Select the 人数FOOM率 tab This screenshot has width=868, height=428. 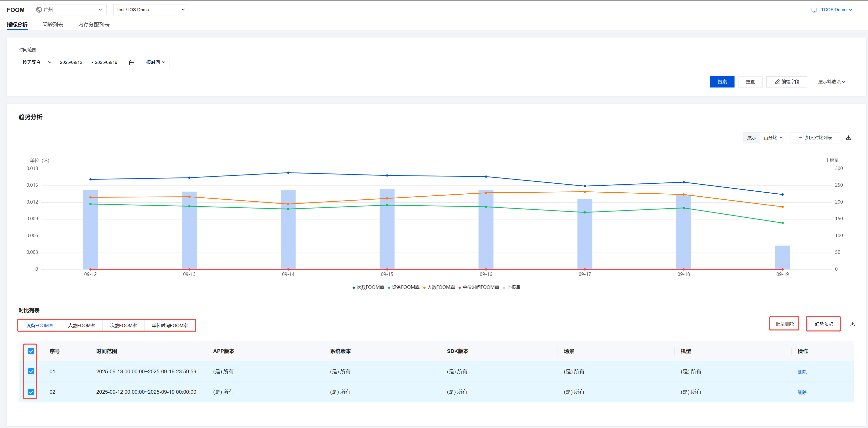point(82,326)
